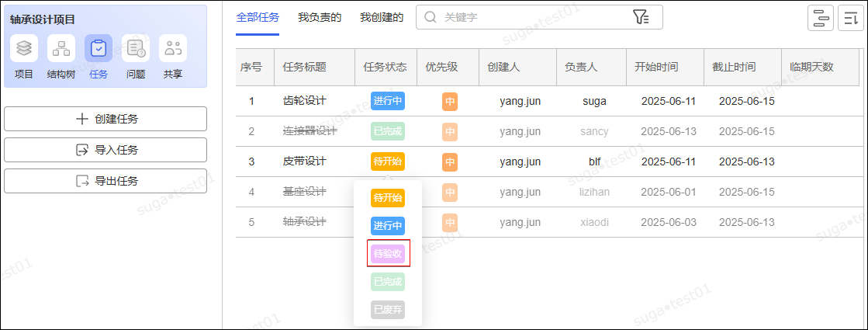Click priority 中 badge for 齿轮设计
The height and width of the screenshot is (330, 868).
click(450, 102)
